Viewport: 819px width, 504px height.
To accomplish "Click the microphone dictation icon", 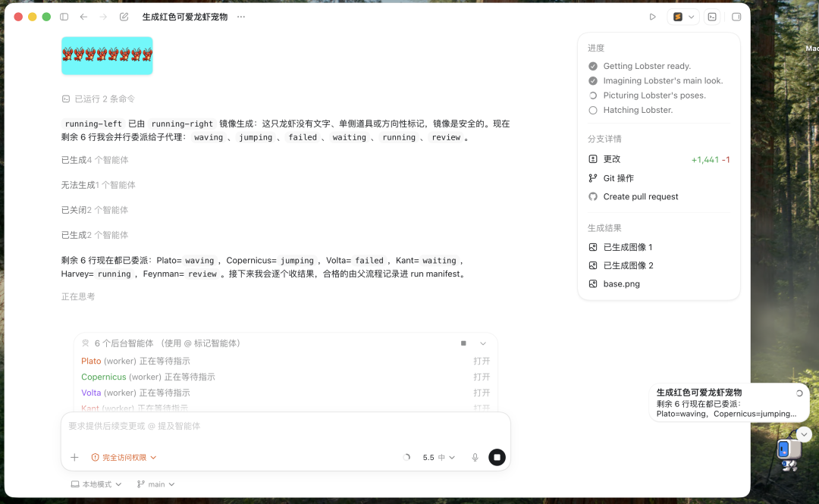I will pos(475,458).
